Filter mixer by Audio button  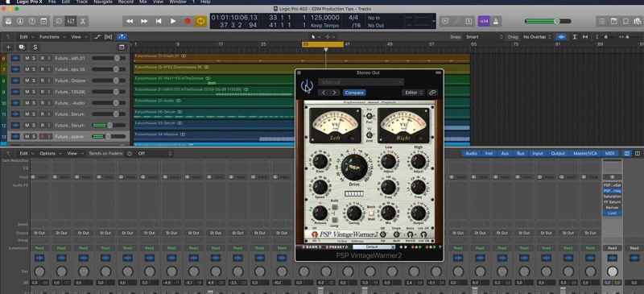(x=471, y=153)
